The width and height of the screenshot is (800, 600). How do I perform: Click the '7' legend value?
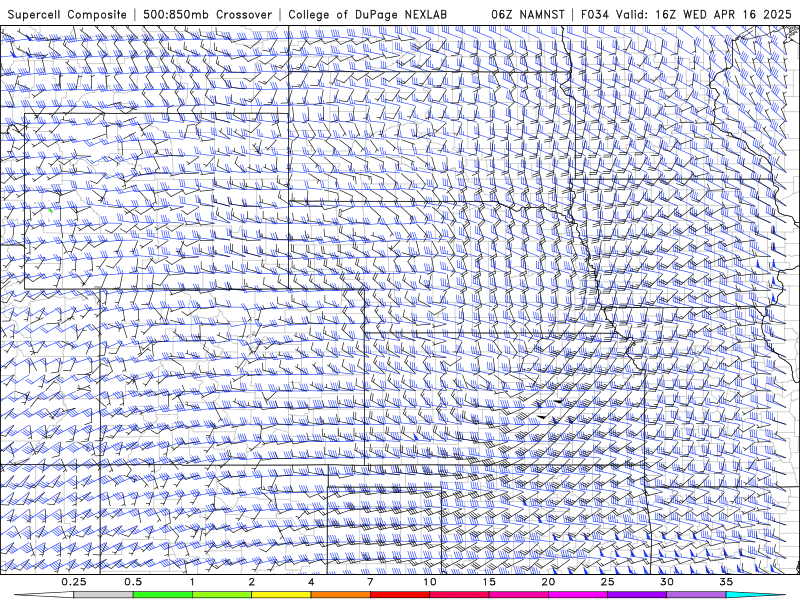[370, 582]
